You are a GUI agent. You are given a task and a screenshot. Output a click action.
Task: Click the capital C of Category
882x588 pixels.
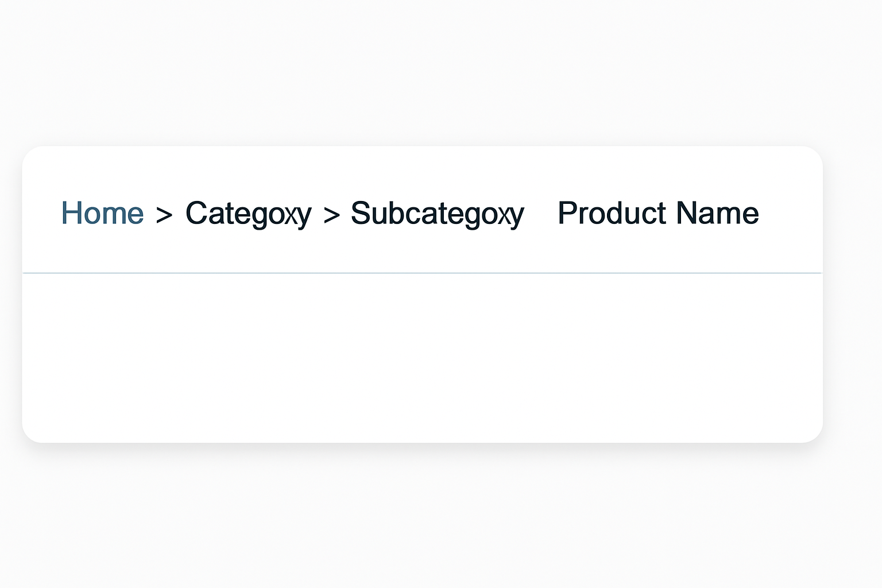pos(195,214)
